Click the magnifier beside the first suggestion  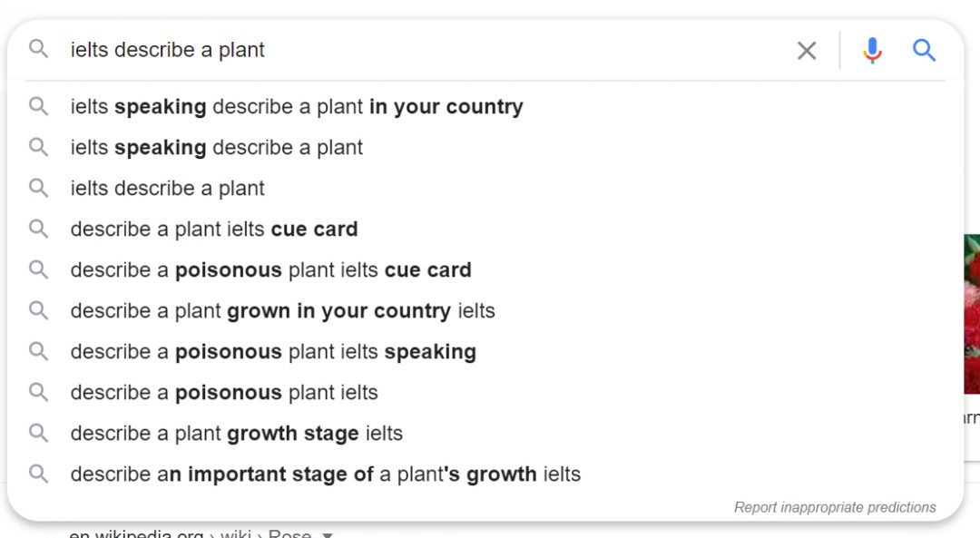coord(38,106)
